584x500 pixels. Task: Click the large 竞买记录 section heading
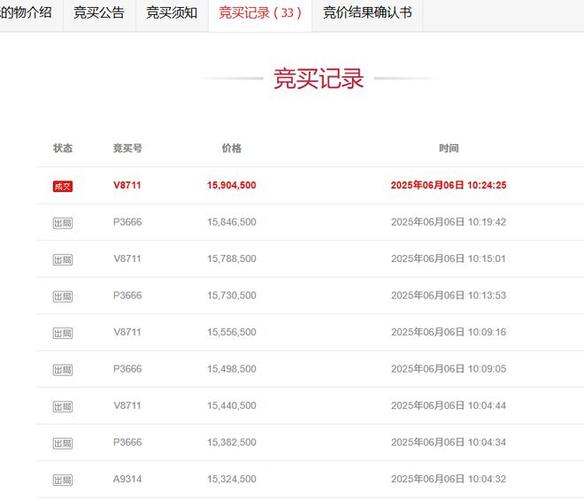318,79
